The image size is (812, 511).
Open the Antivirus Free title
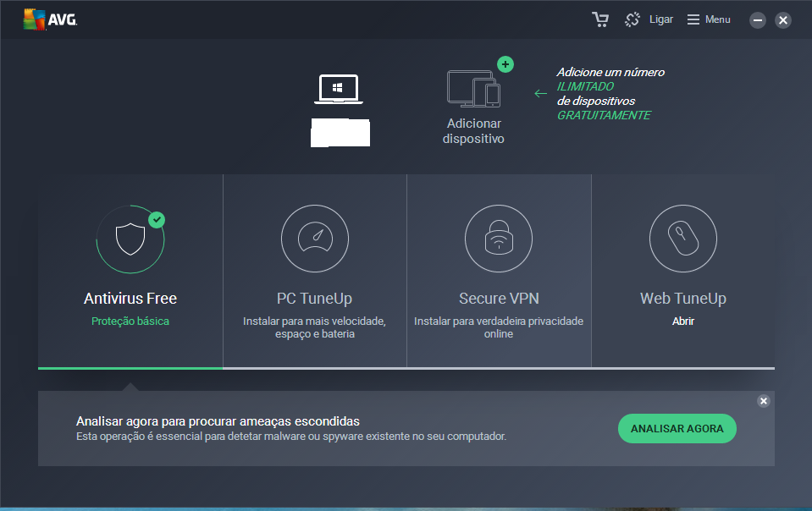click(130, 299)
